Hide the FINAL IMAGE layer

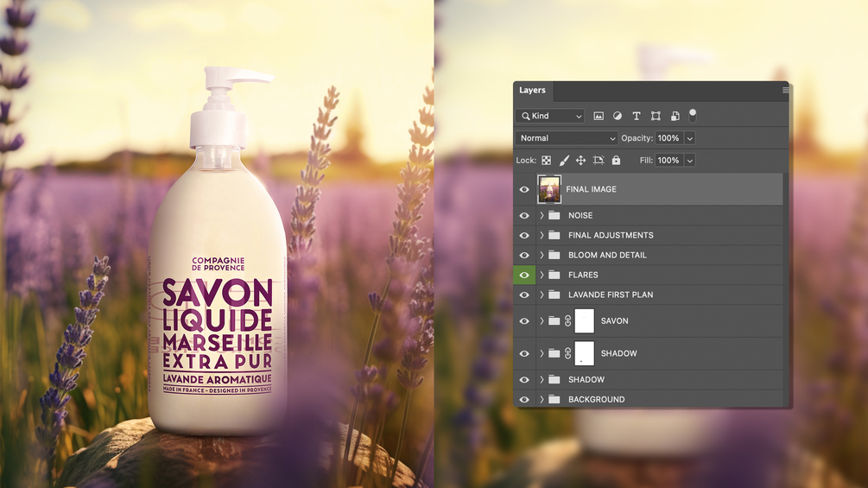(x=524, y=189)
